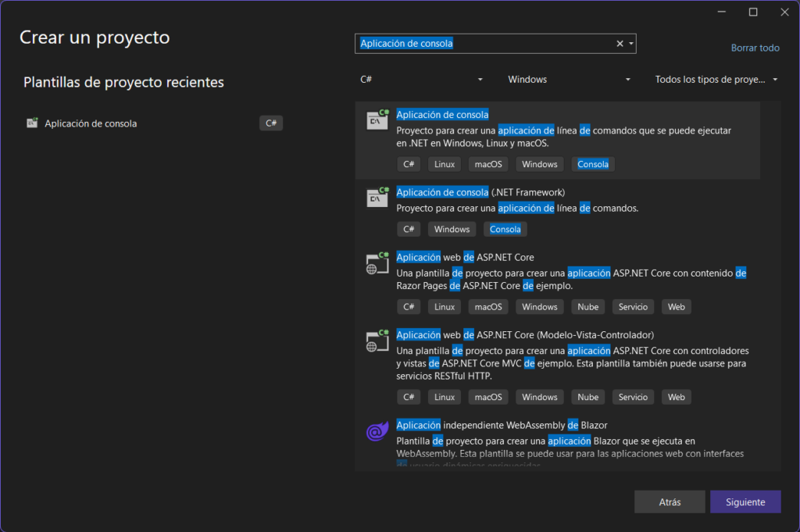This screenshot has height=532, width=800.
Task: Click the 'Aplicación de consola (.NET Framework)' title
Action: point(480,192)
